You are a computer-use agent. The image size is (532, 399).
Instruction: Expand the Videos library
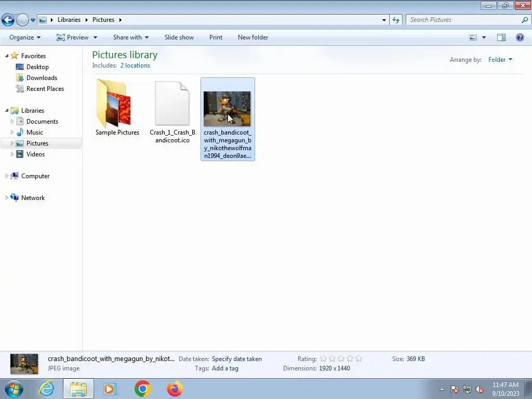coord(12,154)
